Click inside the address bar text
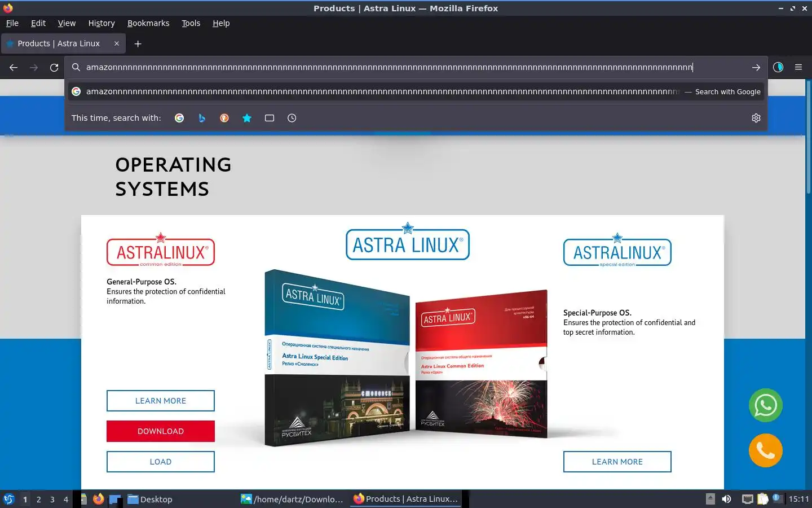The width and height of the screenshot is (812, 508). (x=389, y=67)
